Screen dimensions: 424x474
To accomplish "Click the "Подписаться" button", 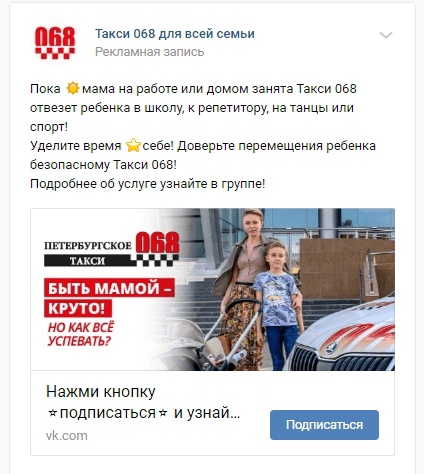I will (x=324, y=425).
